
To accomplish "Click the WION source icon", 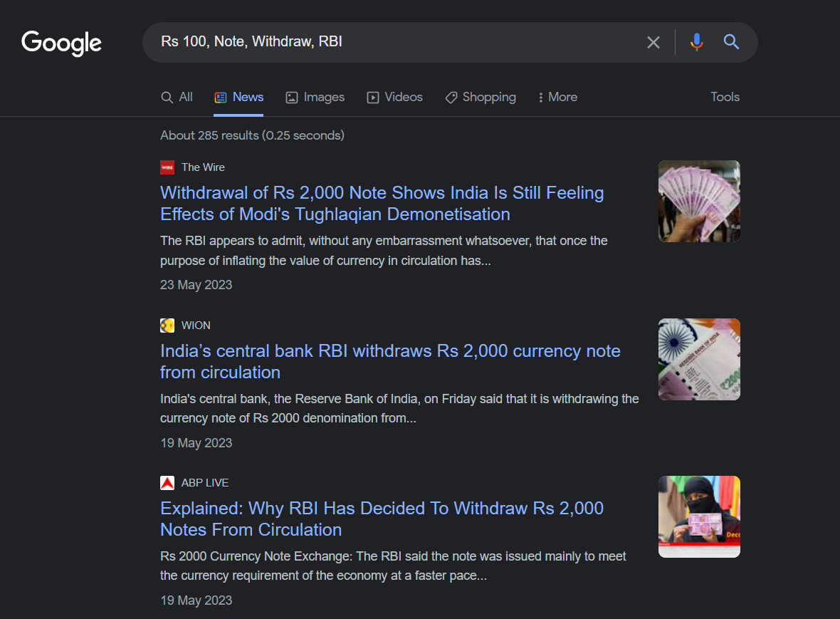I will point(167,326).
